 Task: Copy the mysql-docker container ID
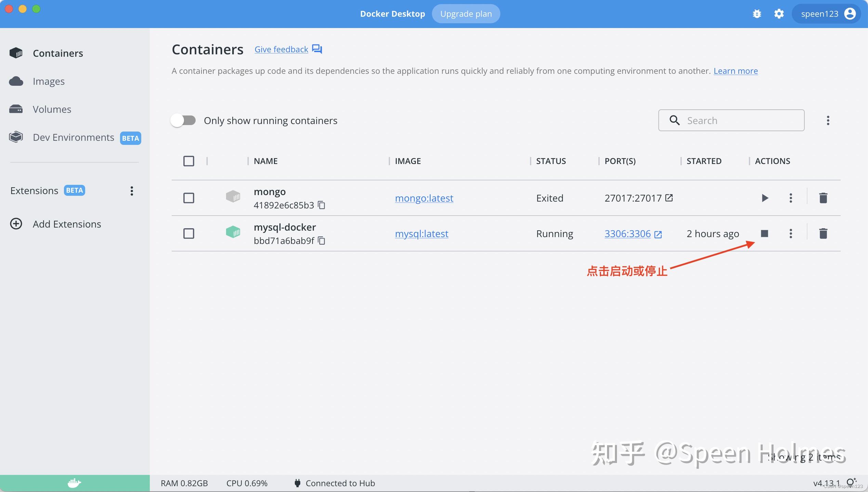coord(321,241)
